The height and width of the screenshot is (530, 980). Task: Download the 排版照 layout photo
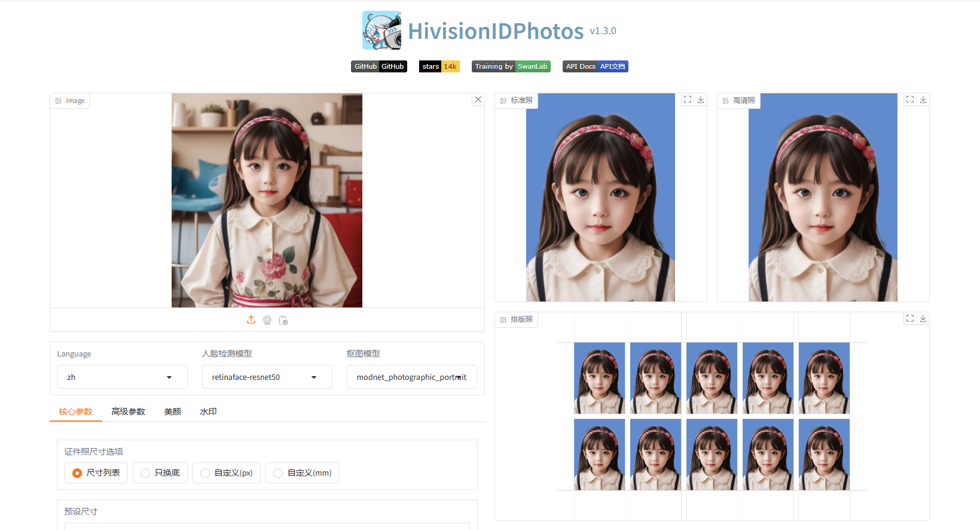923,318
